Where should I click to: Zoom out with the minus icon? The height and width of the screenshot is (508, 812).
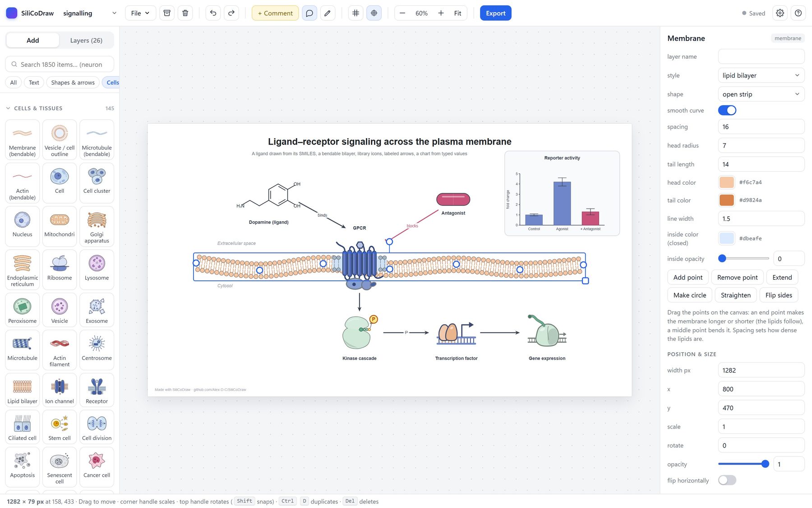[x=402, y=13]
